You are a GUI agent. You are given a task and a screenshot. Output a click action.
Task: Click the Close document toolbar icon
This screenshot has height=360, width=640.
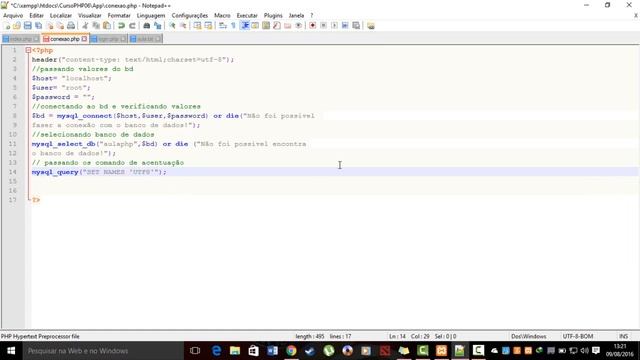(x=50, y=26)
